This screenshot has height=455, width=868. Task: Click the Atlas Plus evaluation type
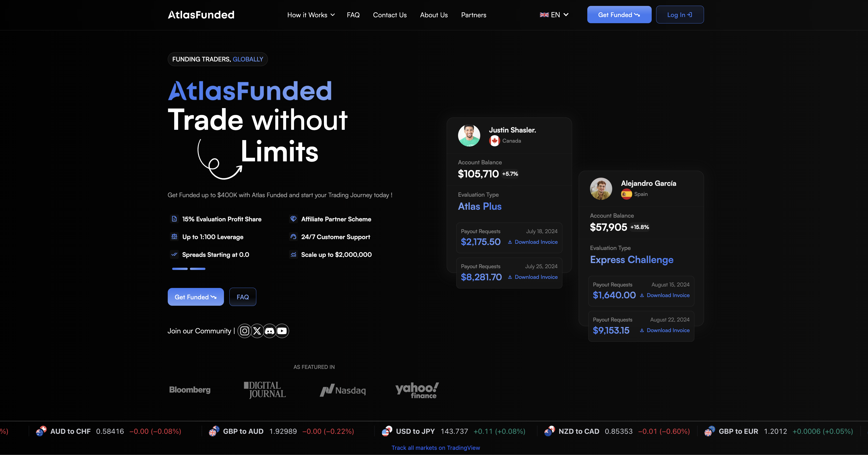point(480,206)
